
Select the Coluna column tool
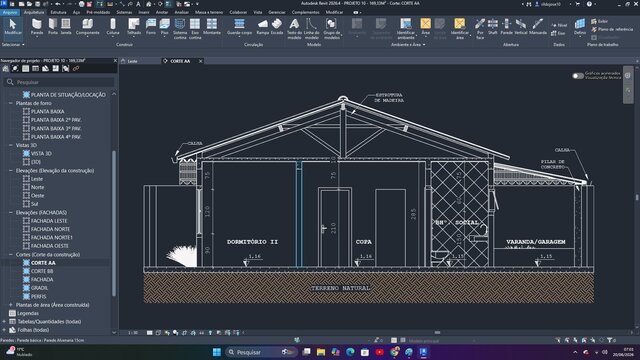point(113,27)
